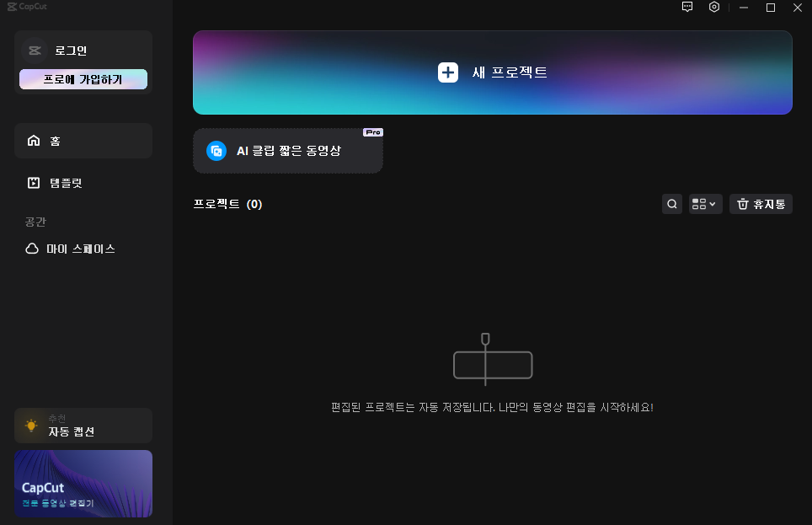Click the Pro badge on AI clip card
The image size is (812, 525).
[373, 132]
